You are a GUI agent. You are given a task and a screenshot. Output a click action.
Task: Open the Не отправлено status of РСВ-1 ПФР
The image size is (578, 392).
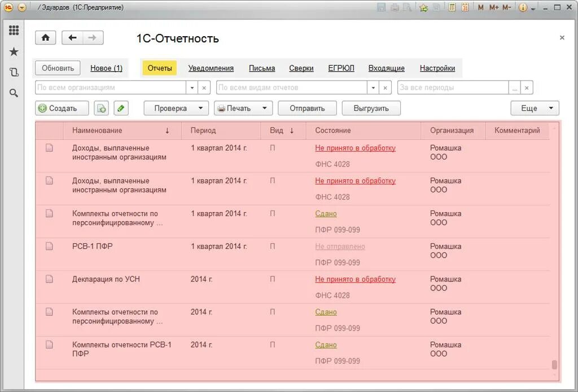coord(340,246)
